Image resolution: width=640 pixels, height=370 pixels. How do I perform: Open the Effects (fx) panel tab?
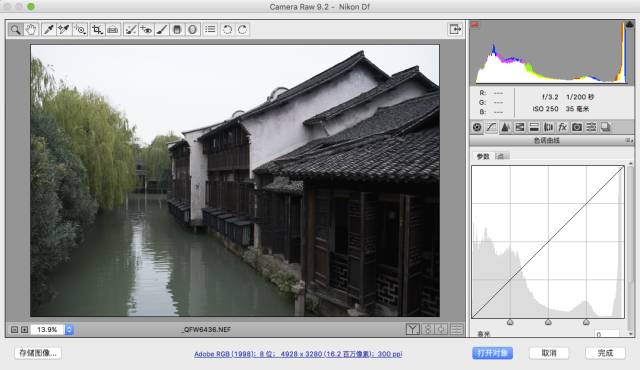click(562, 127)
